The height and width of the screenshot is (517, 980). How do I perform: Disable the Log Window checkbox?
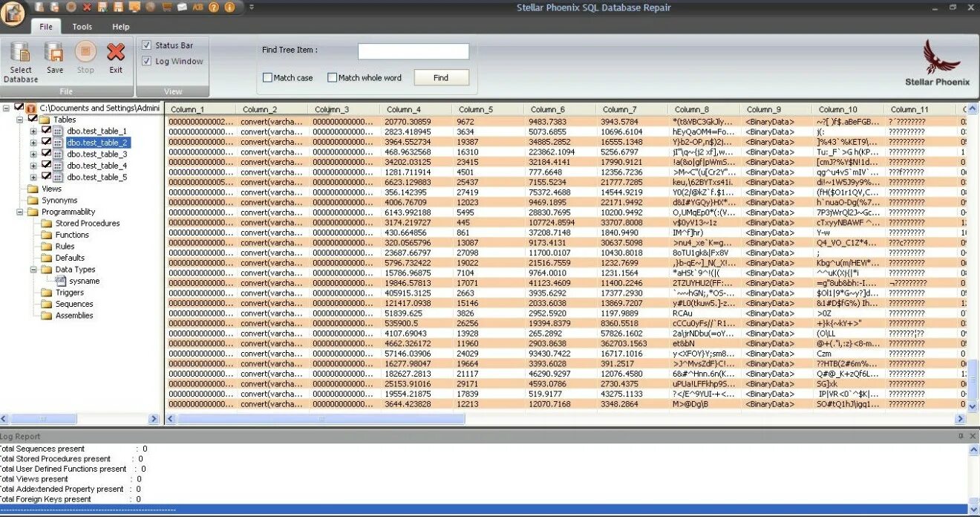point(146,61)
